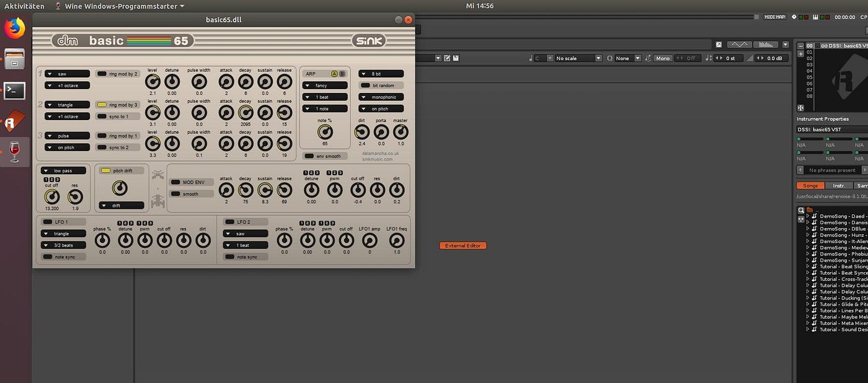Viewport: 868px width, 383px height.
Task: Open oscillator 3 pulse waveform dropdown
Action: pos(67,136)
